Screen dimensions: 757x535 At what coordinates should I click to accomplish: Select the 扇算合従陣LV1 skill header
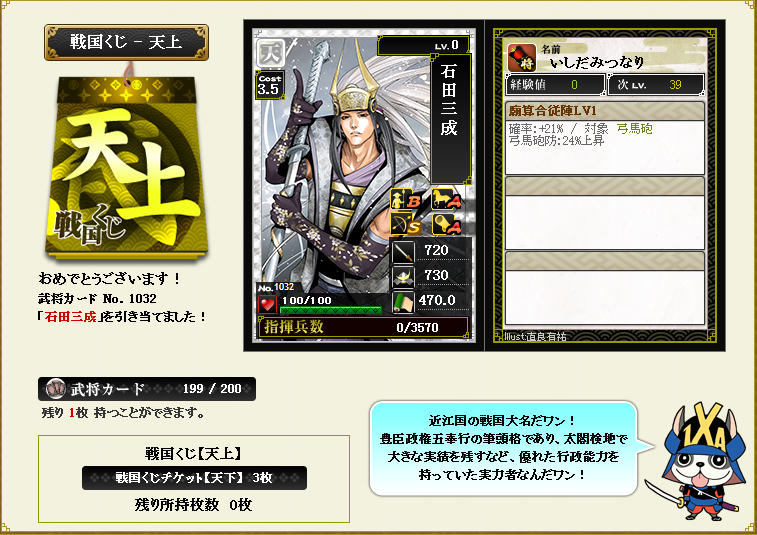point(604,111)
